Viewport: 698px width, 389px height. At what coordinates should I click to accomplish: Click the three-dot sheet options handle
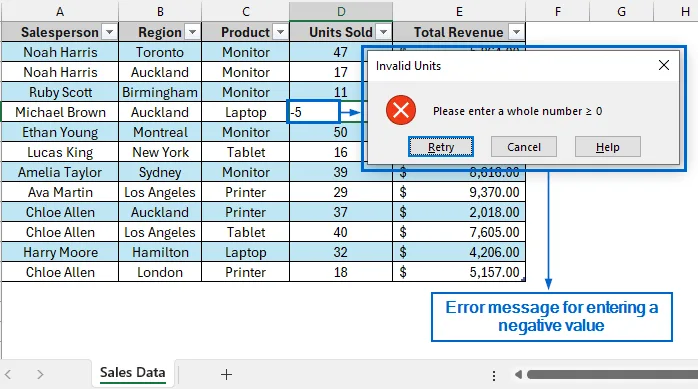pyautogui.click(x=494, y=375)
